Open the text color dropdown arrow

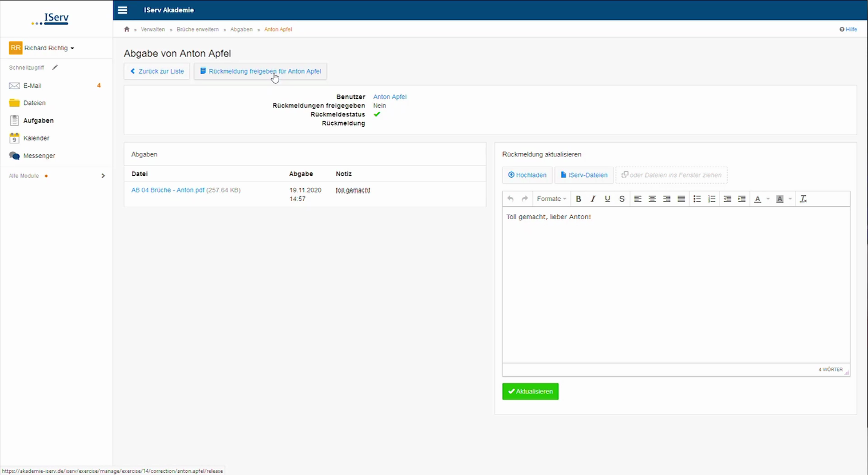[x=768, y=199]
